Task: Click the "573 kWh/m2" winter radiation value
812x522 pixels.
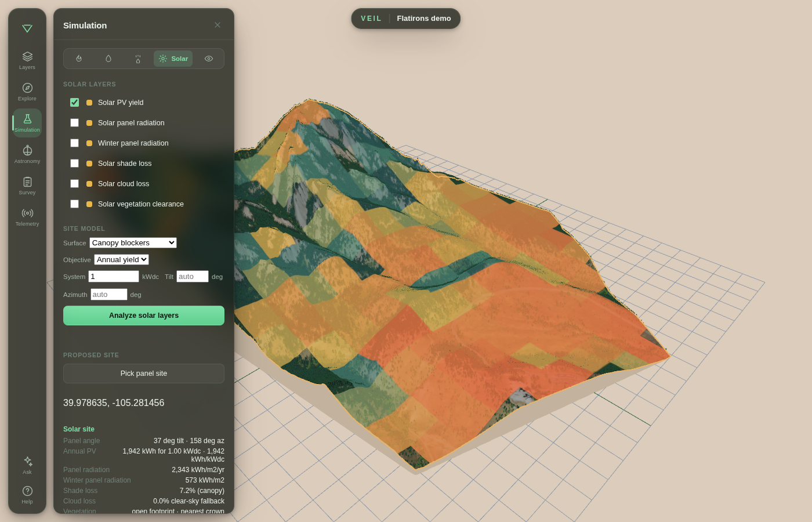Action: tap(205, 480)
